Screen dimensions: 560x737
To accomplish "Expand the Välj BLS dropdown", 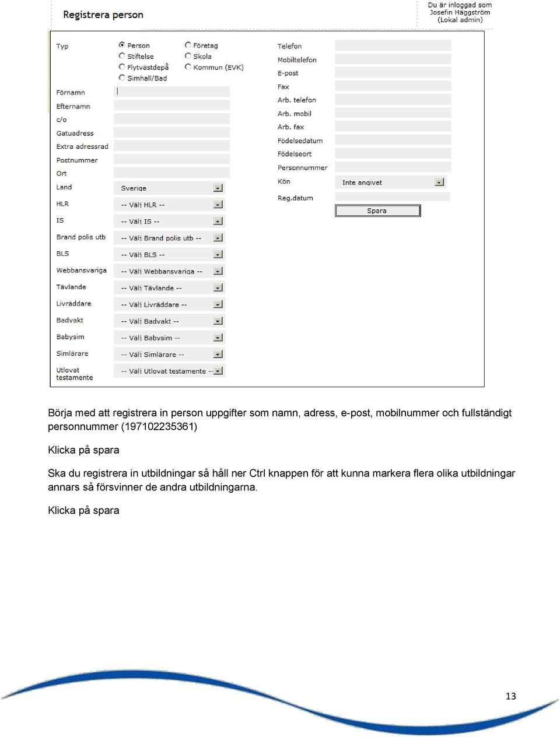I will (x=170, y=254).
